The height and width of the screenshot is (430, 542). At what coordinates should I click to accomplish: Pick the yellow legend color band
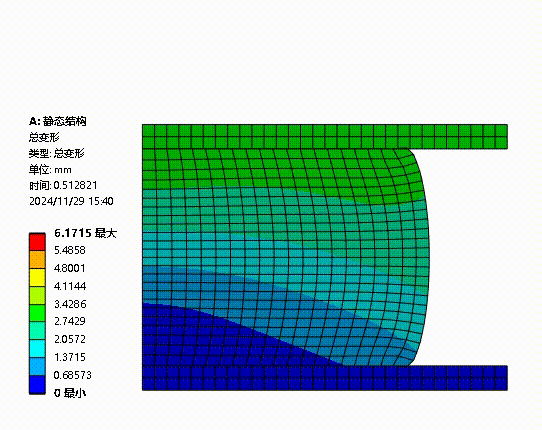[x=37, y=278]
